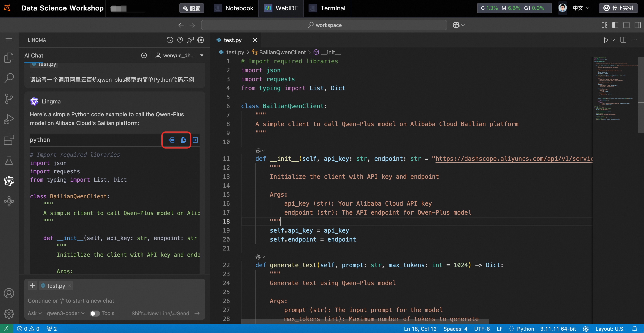Copy the python code block
This screenshot has height=333, width=644.
click(x=183, y=140)
